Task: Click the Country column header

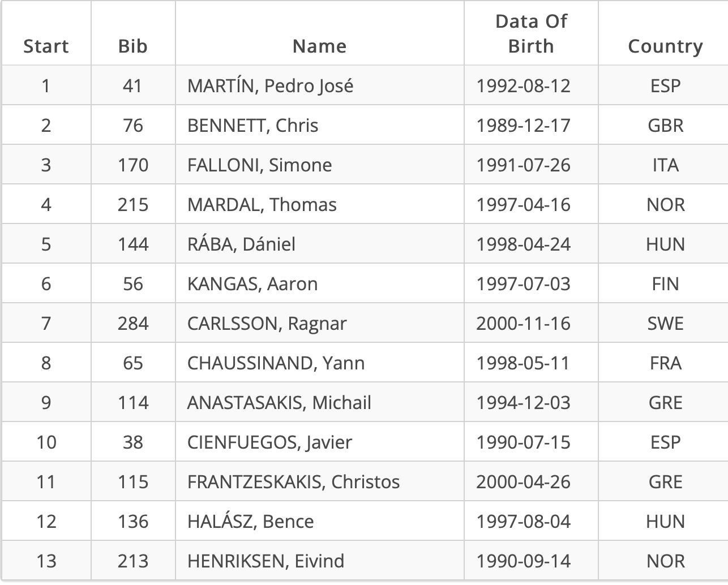Action: tap(665, 46)
